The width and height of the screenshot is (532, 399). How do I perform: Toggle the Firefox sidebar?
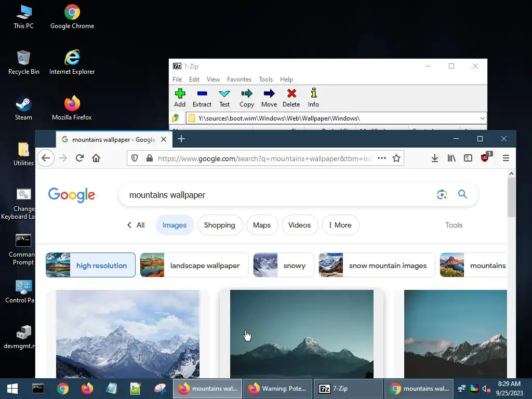tap(468, 158)
